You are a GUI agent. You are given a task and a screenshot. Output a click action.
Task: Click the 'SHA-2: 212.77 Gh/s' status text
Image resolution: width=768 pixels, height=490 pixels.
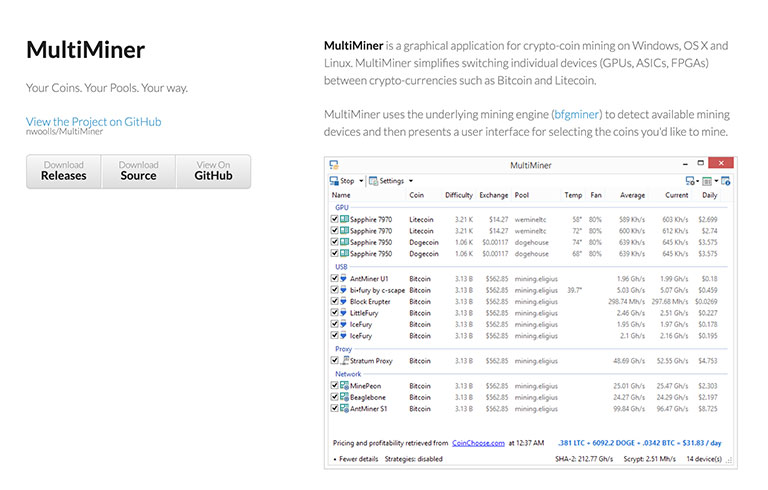(584, 459)
